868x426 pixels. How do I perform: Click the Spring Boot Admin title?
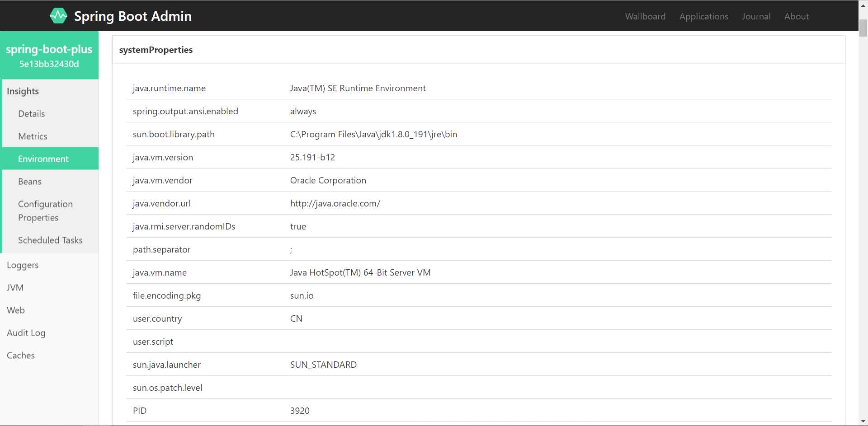(x=133, y=16)
